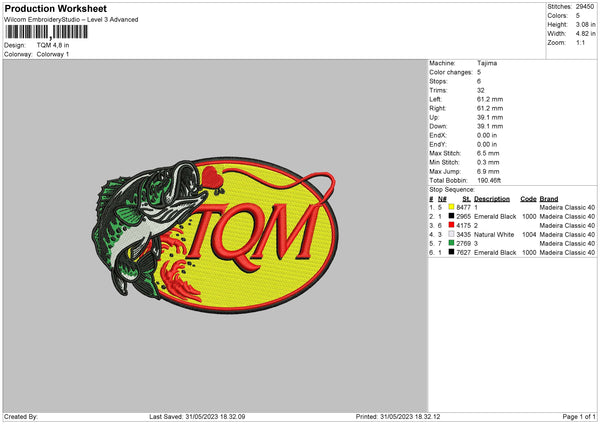The width and height of the screenshot is (600, 424).
Task: Click the black swatch beside stitch count 2965
Action: pyautogui.click(x=451, y=216)
